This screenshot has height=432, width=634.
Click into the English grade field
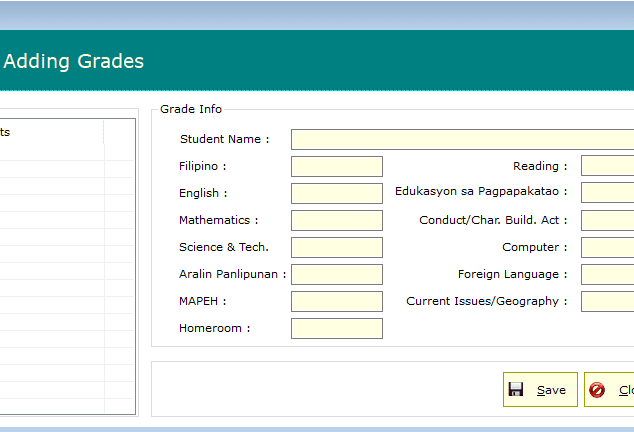[x=336, y=193]
